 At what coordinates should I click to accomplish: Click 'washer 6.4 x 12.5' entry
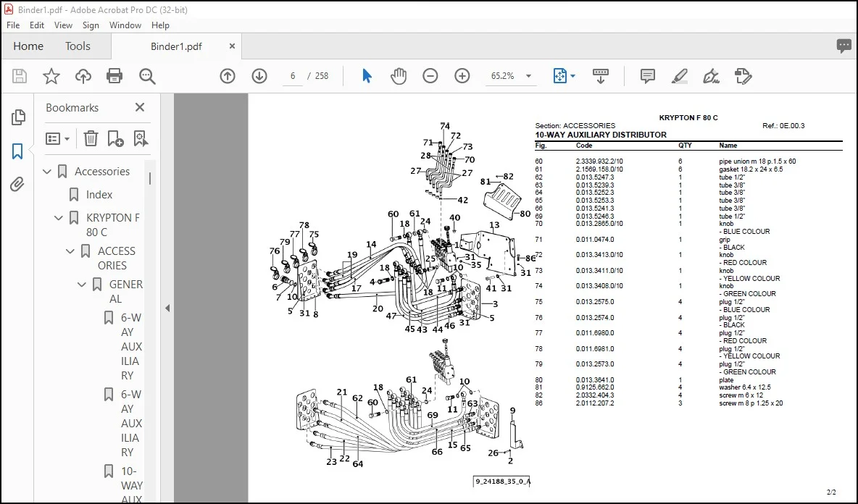pyautogui.click(x=745, y=387)
